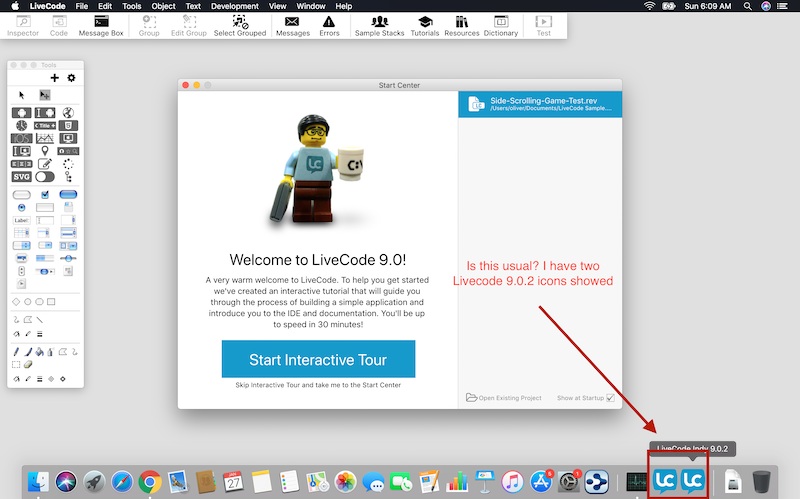The height and width of the screenshot is (499, 800).
Task: Pick the map pin widget
Action: coord(45,151)
